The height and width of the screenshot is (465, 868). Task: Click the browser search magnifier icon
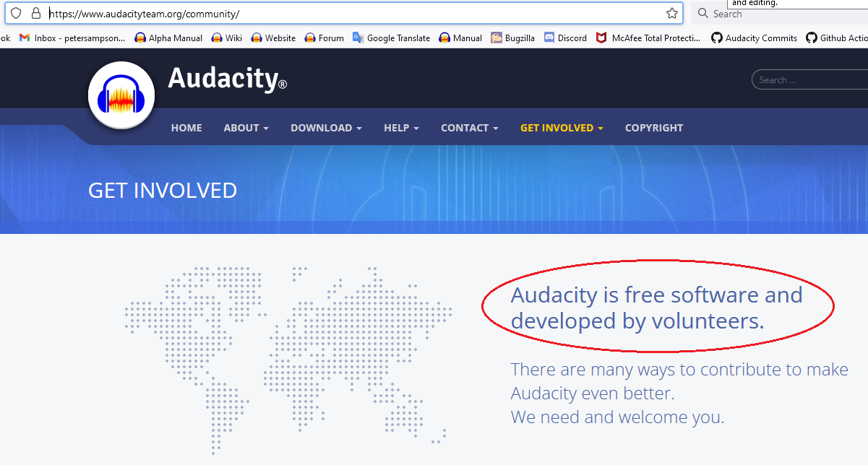coord(702,13)
